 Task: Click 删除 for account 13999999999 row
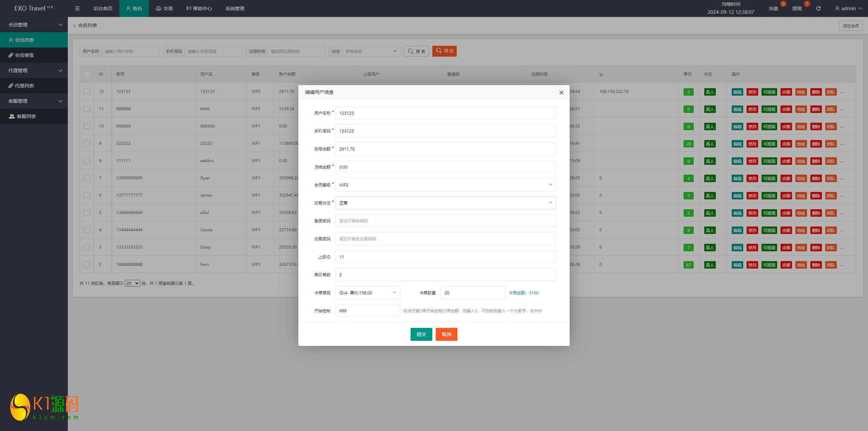pos(816,178)
